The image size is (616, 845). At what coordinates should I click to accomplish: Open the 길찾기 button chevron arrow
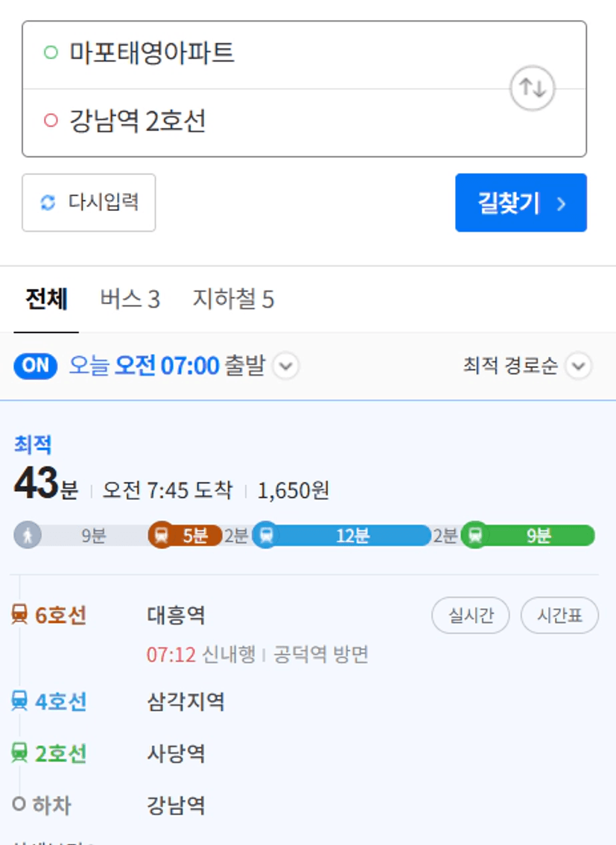(561, 203)
